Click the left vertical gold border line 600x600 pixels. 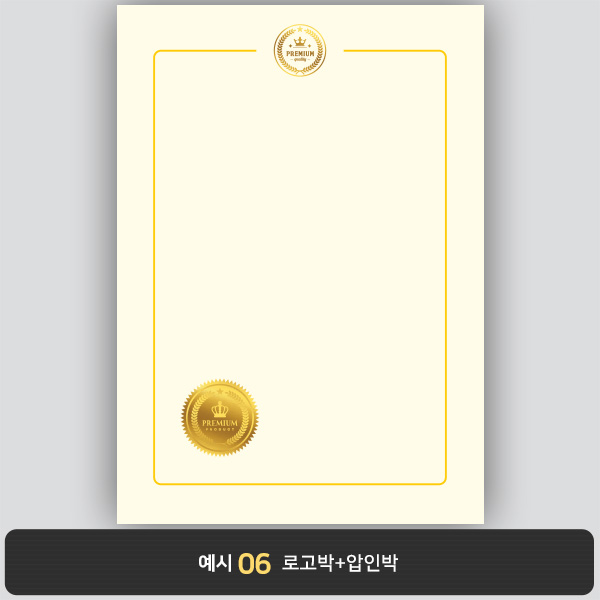[154, 267]
